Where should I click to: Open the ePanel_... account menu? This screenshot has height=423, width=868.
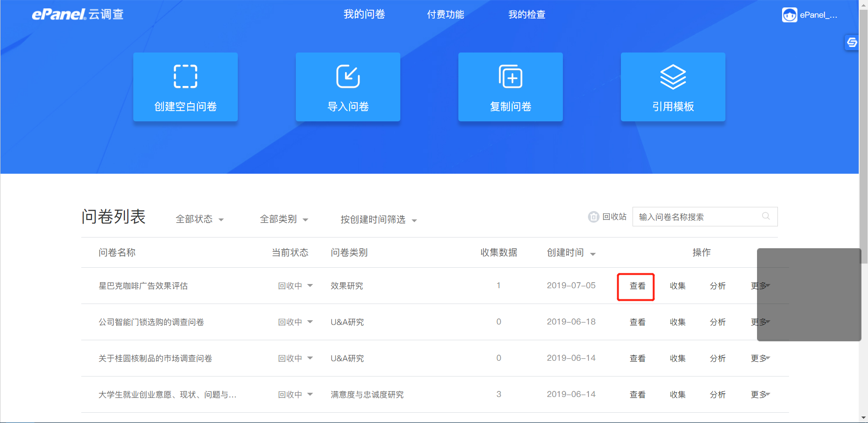coord(818,15)
